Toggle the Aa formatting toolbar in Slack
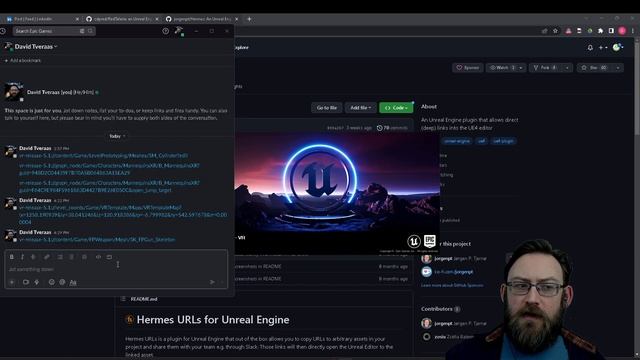The height and width of the screenshot is (360, 640). [73, 282]
